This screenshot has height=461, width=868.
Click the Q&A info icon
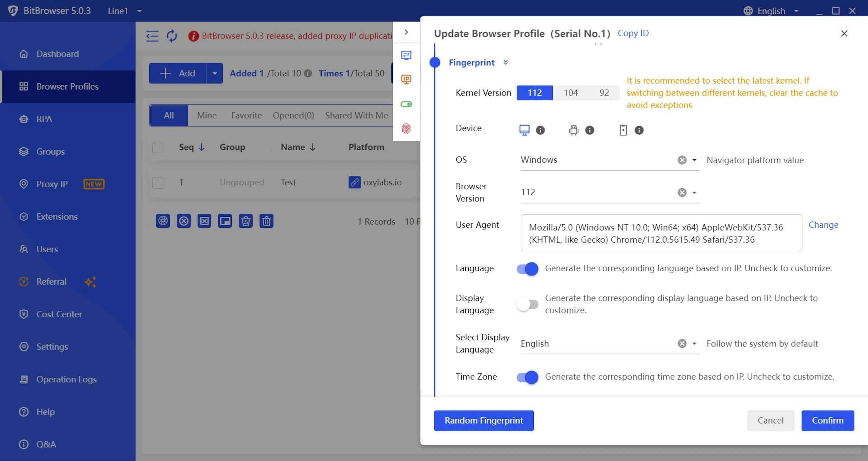tap(24, 444)
